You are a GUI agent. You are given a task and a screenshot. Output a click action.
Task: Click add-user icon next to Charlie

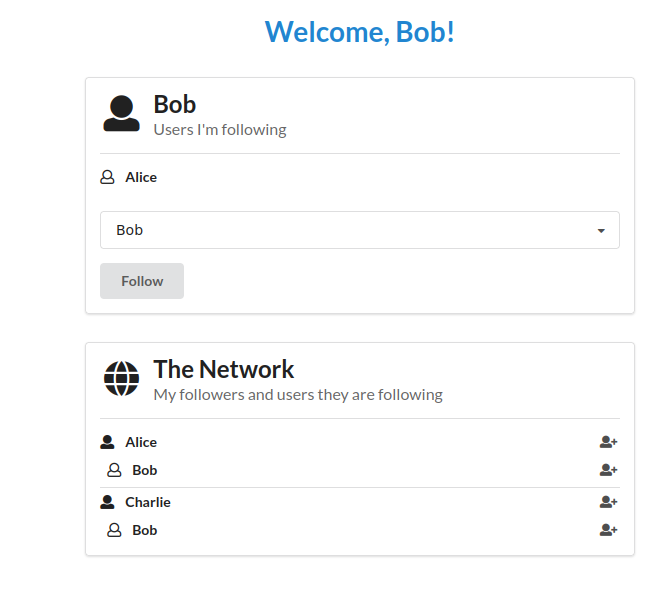coord(608,502)
